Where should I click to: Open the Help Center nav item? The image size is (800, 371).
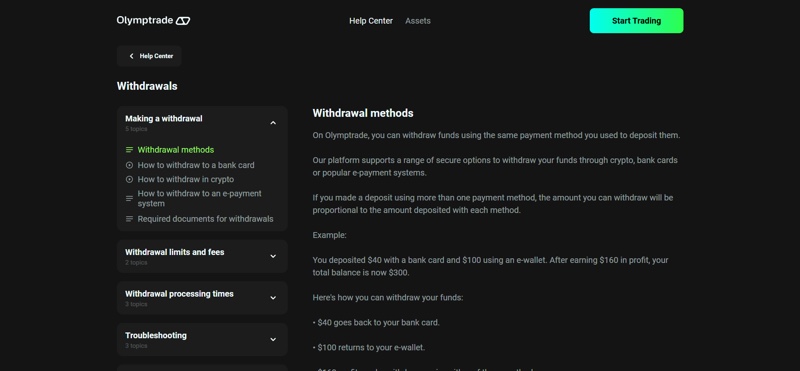[371, 21]
